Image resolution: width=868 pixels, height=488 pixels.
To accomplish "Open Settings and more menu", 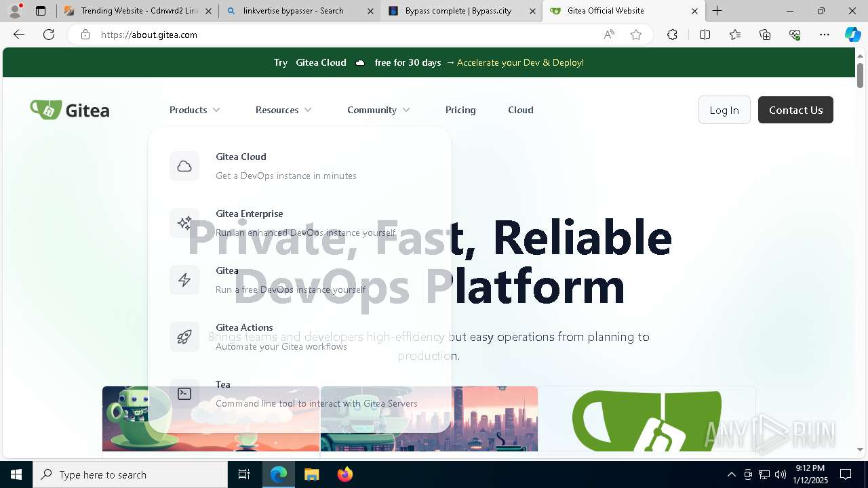I will (825, 35).
